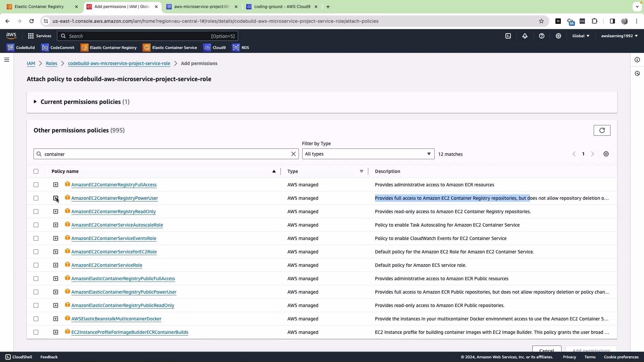Open IAM breadcrumb link

[x=31, y=63]
